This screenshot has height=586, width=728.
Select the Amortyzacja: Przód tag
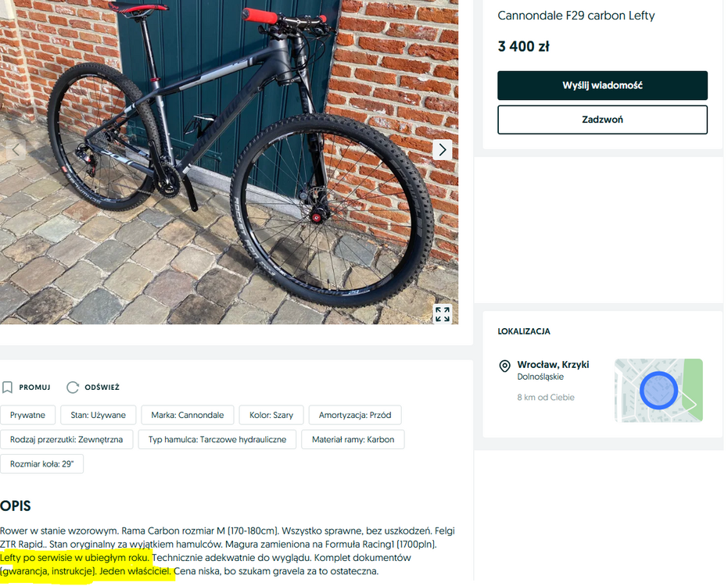tap(353, 415)
